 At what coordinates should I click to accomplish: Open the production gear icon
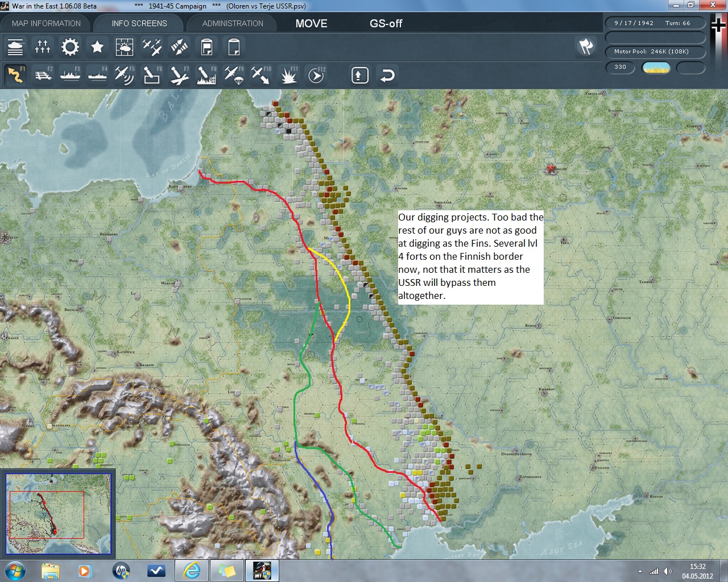click(x=70, y=47)
